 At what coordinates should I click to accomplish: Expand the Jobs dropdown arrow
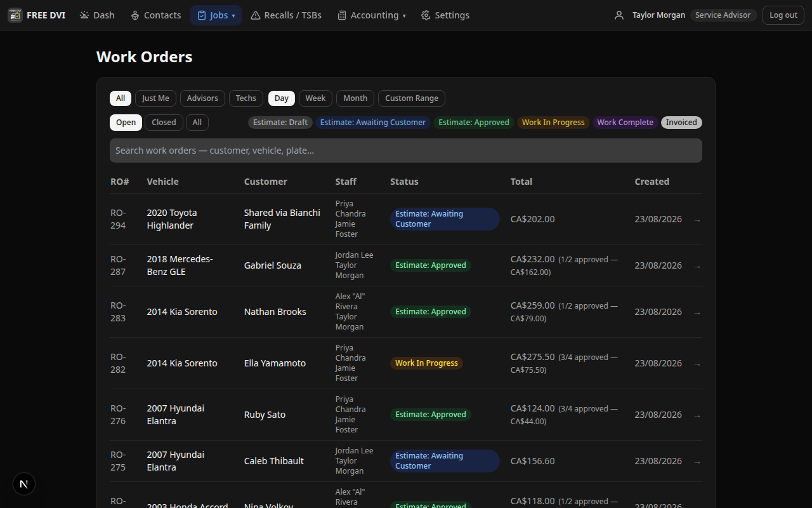[x=233, y=16]
